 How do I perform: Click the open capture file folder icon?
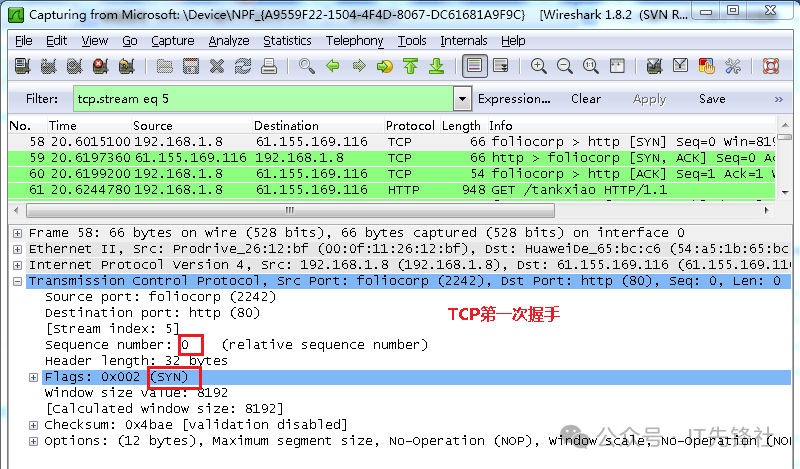click(x=165, y=66)
